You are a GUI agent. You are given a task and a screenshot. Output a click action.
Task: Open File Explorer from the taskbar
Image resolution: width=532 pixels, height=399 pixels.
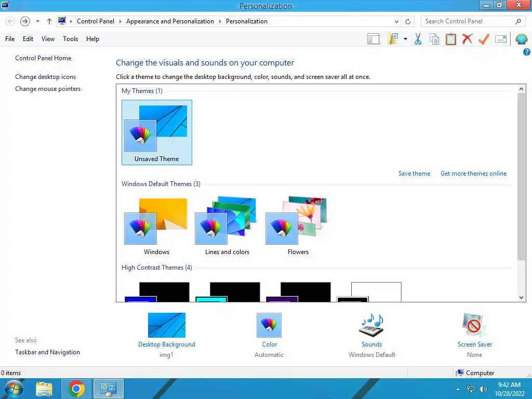(x=44, y=389)
